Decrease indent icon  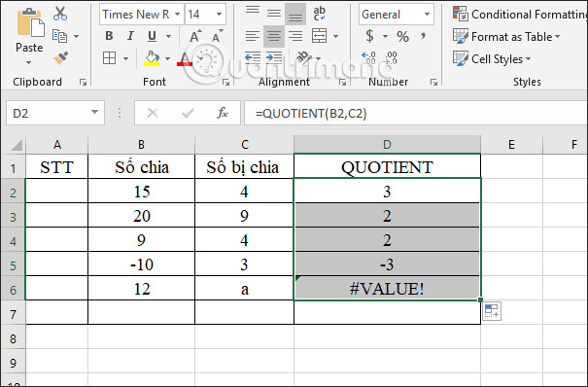pyautogui.click(x=253, y=58)
